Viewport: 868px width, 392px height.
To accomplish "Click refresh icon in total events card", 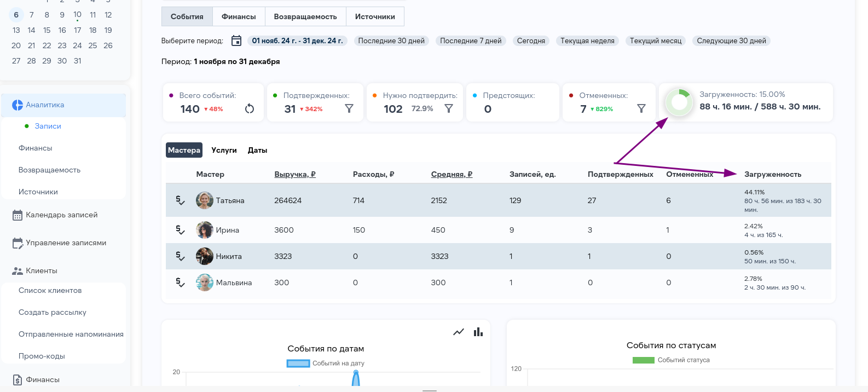I will click(250, 108).
